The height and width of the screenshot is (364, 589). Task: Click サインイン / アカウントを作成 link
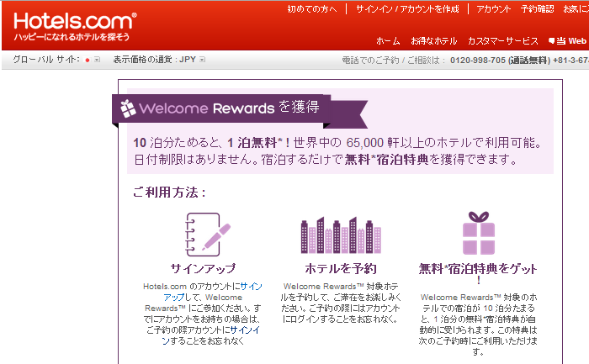407,9
